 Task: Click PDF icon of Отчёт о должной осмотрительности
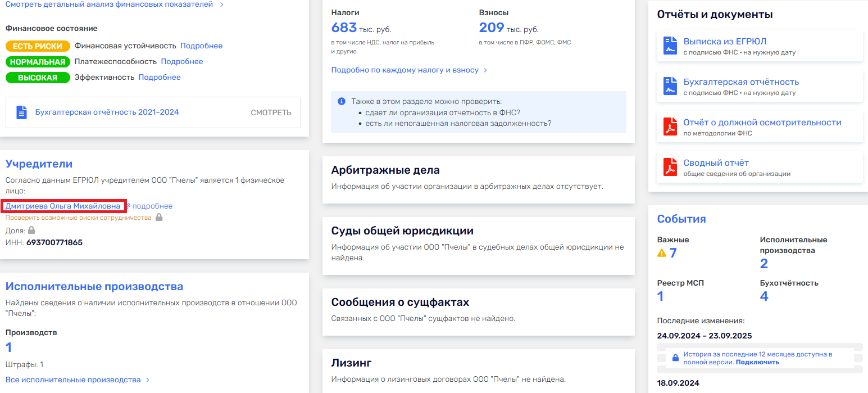[x=670, y=127]
